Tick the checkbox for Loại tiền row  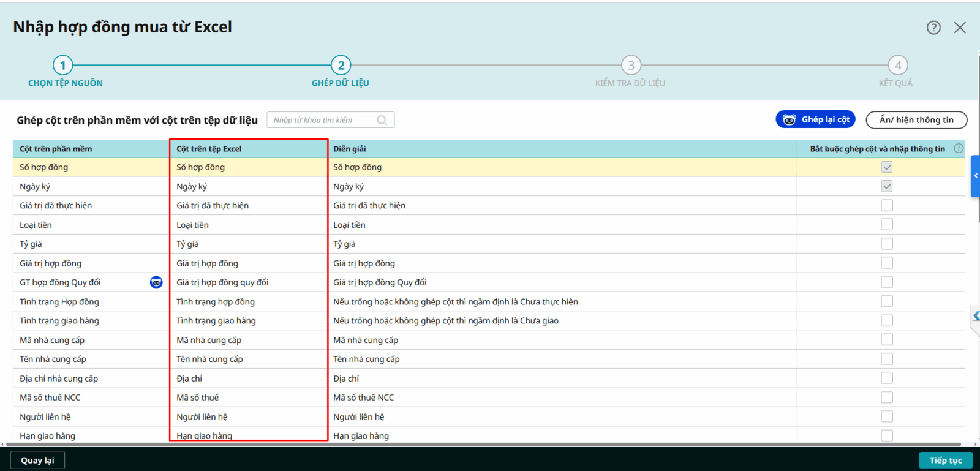pyautogui.click(x=887, y=225)
